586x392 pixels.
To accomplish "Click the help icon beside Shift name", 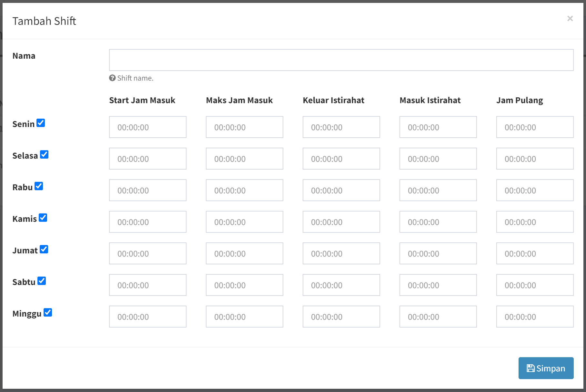I will click(112, 78).
